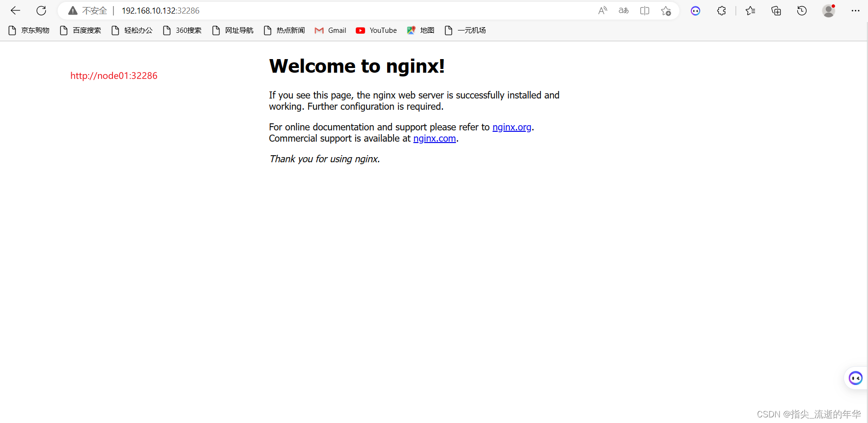Toggle split screen view icon
Screen dimensions: 868x423
coord(644,10)
